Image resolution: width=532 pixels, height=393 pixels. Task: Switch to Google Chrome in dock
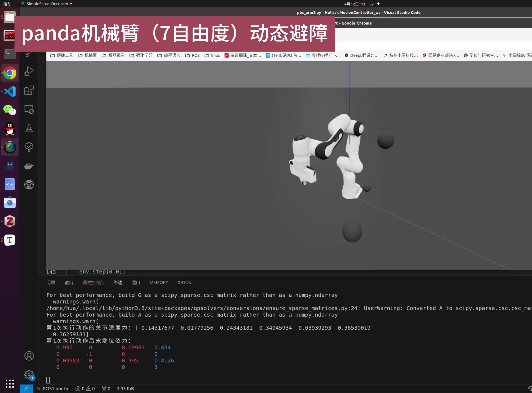click(10, 73)
